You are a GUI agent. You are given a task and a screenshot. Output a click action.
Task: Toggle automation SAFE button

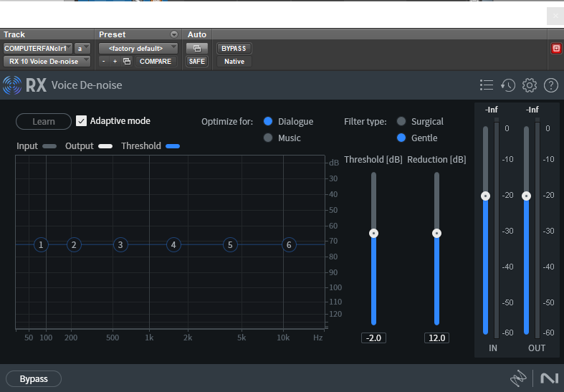(197, 62)
